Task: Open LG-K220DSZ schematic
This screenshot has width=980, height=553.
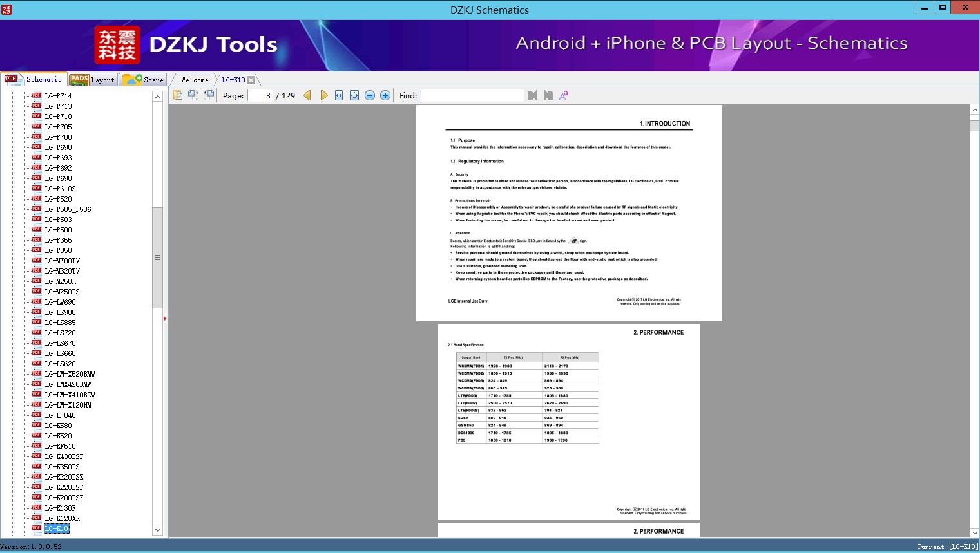Action: coord(64,477)
